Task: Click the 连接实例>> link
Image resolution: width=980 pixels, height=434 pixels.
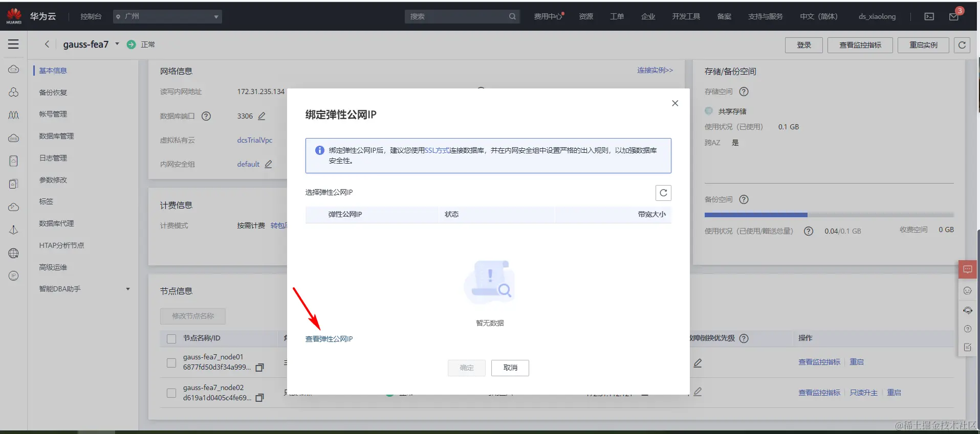Action: coord(655,70)
